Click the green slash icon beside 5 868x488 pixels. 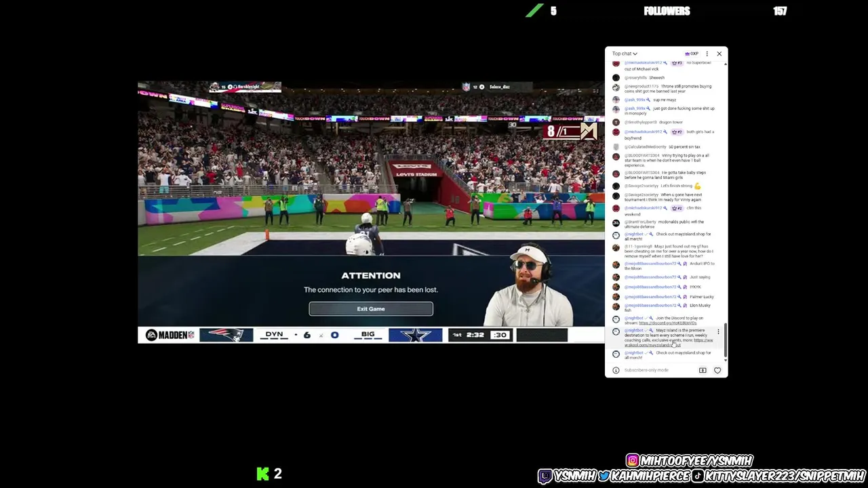[x=534, y=10]
